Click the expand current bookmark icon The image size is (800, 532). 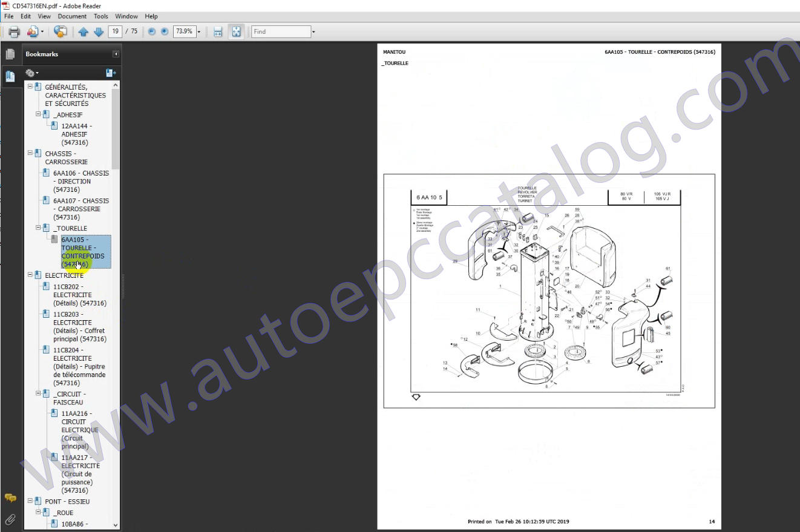[110, 73]
